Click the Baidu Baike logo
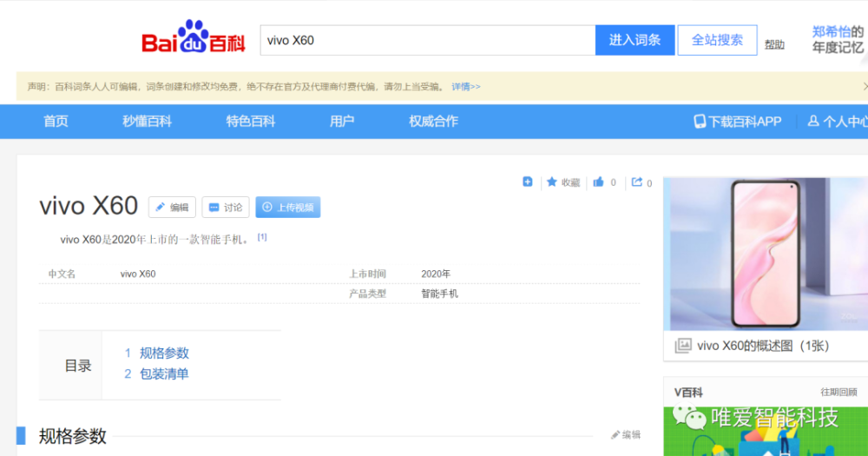The width and height of the screenshot is (868, 456). 194,37
